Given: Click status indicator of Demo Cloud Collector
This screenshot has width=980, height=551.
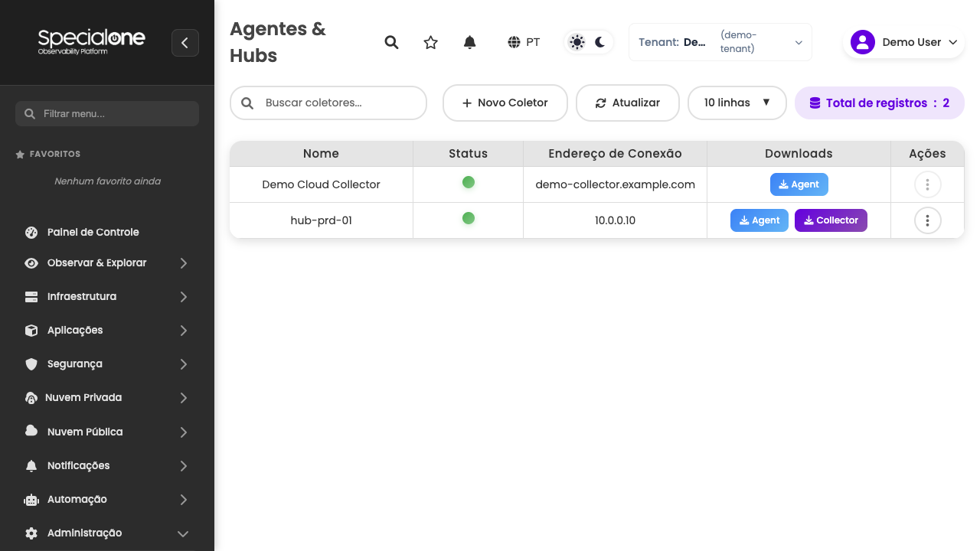Looking at the screenshot, I should click(x=469, y=182).
